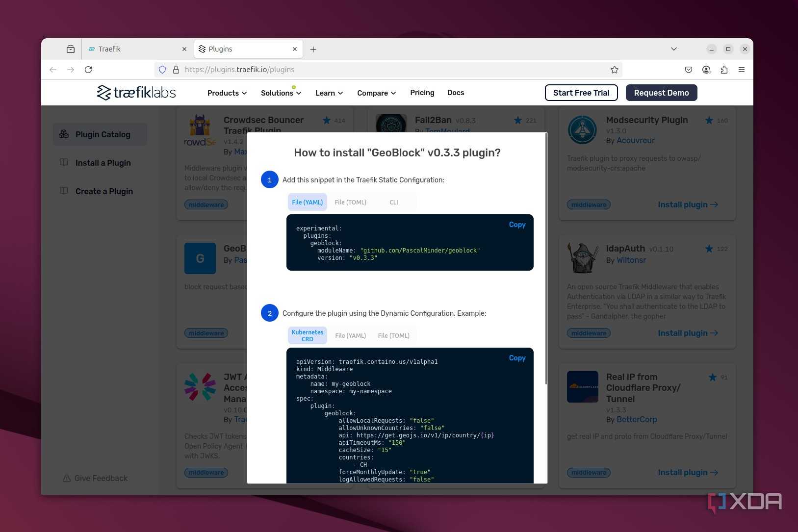Open the Firefox account icon
This screenshot has height=532, width=798.
(706, 70)
